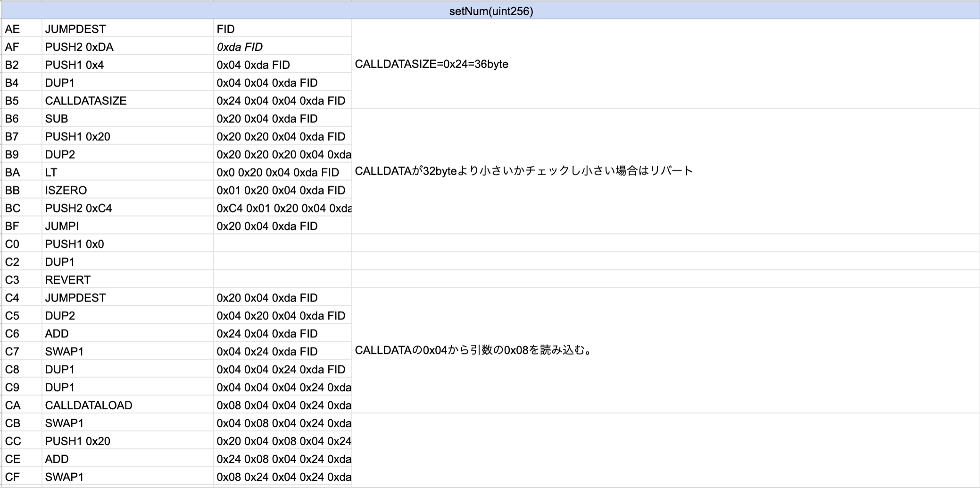Select the DUP1 cell in row C2
This screenshot has height=488, width=980.
click(127, 262)
